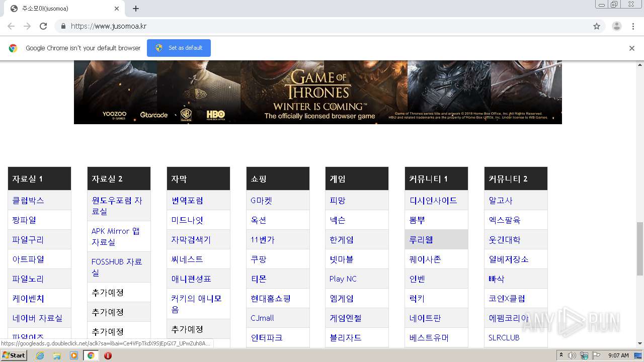This screenshot has width=644, height=362.
Task: Visit the 블리자드 link
Action: pyautogui.click(x=346, y=337)
